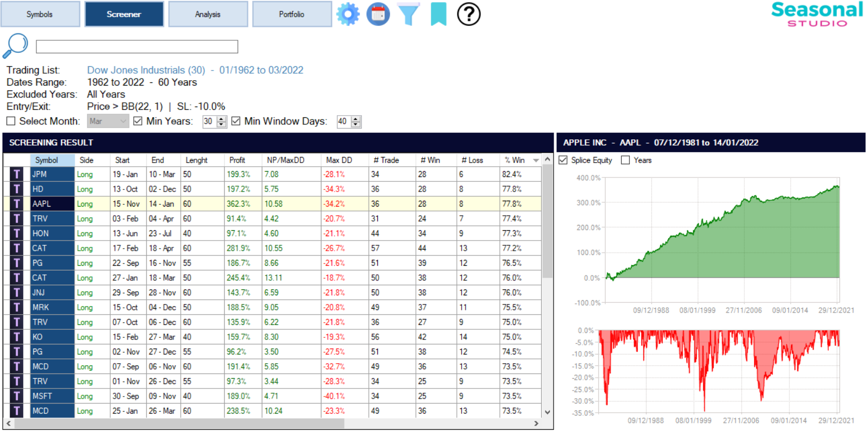
Task: Click the % Win column sort arrow
Action: point(536,160)
